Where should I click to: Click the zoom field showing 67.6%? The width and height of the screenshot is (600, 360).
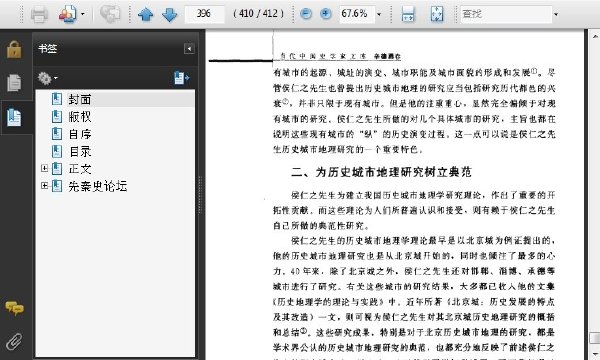coord(357,14)
